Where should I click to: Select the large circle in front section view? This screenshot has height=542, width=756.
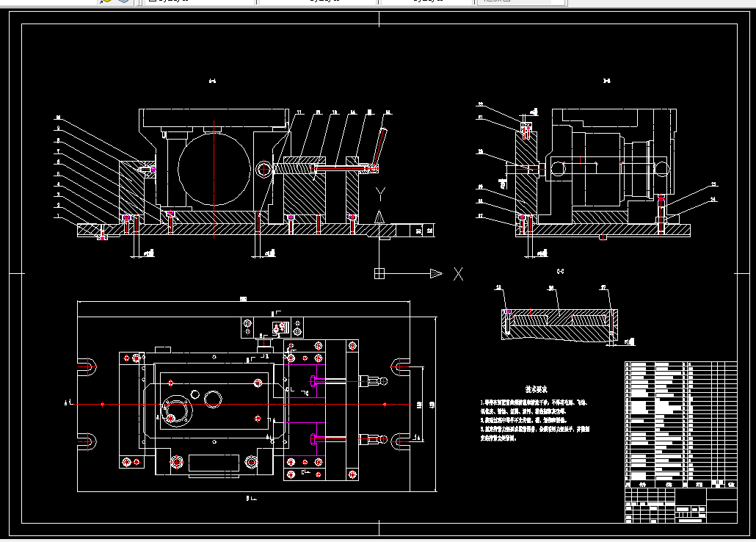[214, 169]
